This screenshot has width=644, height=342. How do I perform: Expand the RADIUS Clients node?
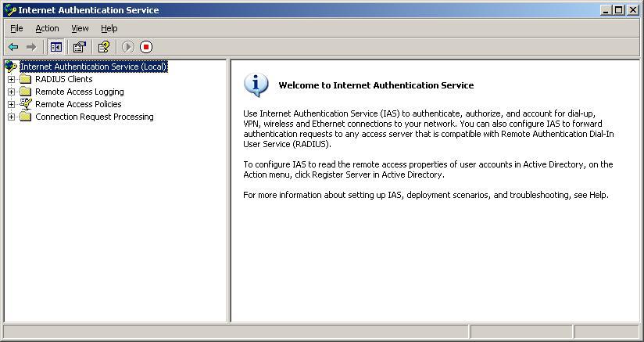[x=11, y=79]
